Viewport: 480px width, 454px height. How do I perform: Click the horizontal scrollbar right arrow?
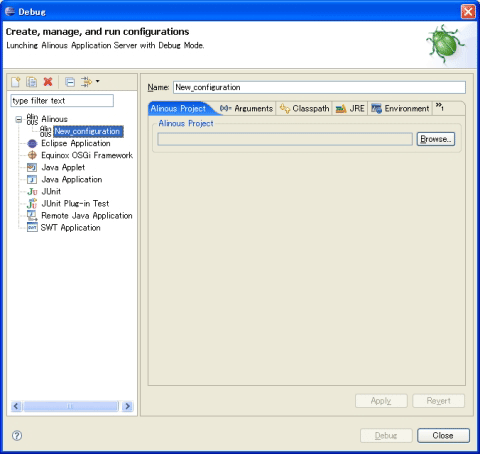(127, 406)
